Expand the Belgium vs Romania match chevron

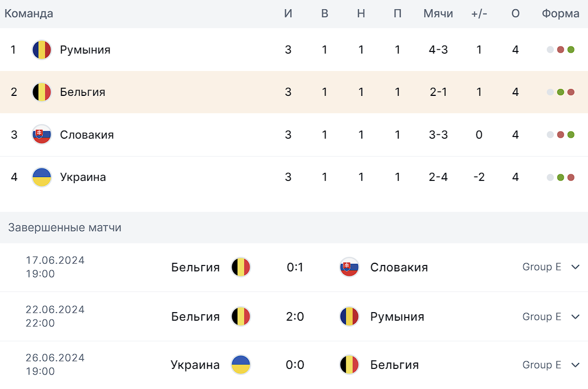tap(576, 316)
